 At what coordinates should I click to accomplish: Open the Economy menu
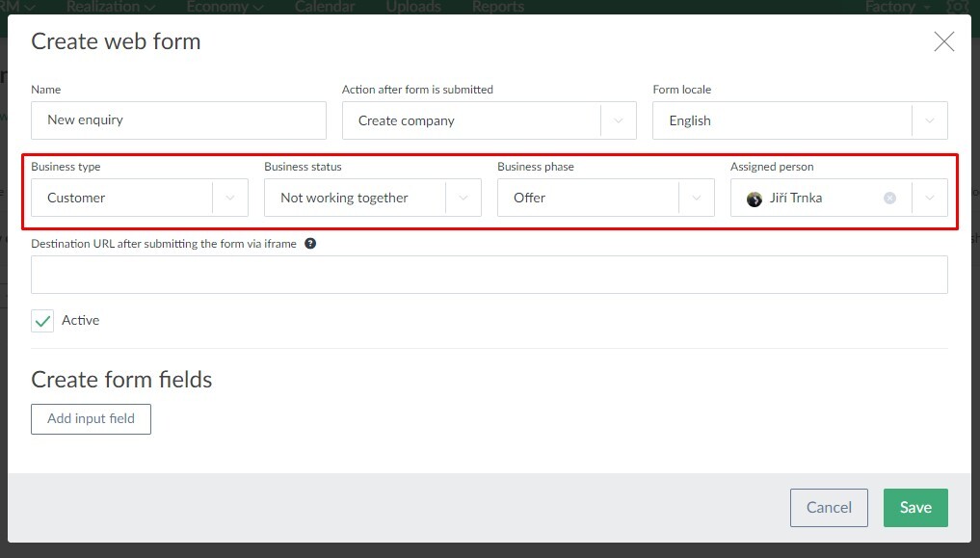coord(225,7)
